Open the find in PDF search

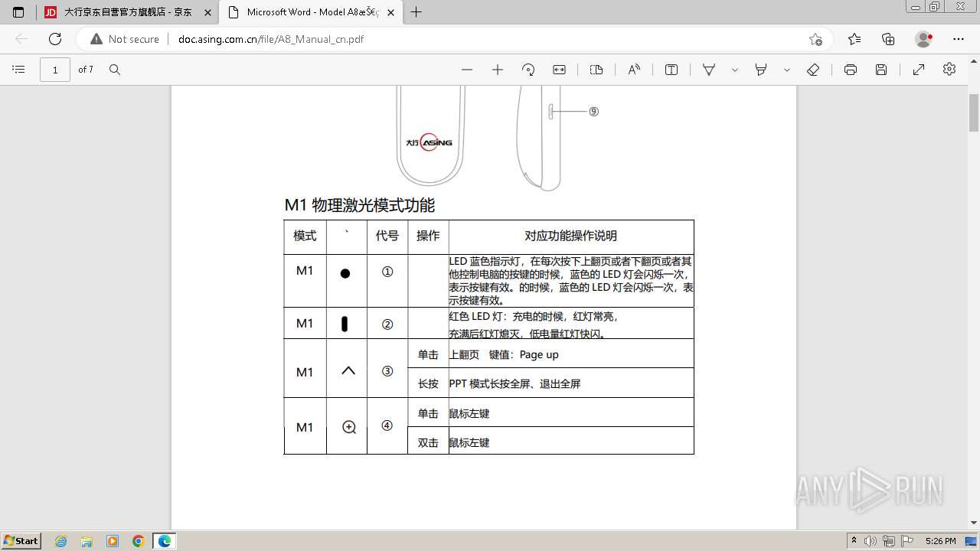coord(115,70)
